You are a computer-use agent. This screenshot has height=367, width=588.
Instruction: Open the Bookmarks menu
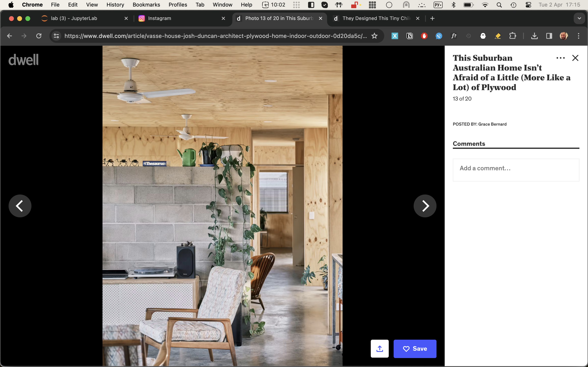[146, 5]
